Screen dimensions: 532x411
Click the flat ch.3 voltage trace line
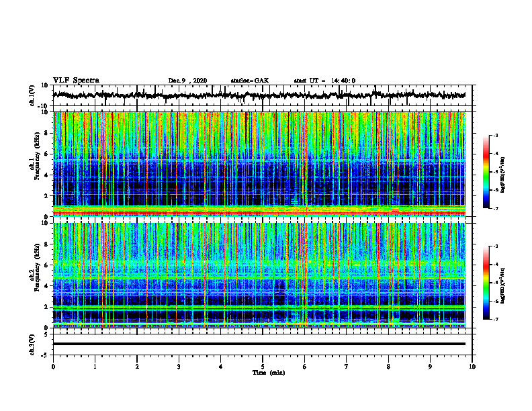259,344
